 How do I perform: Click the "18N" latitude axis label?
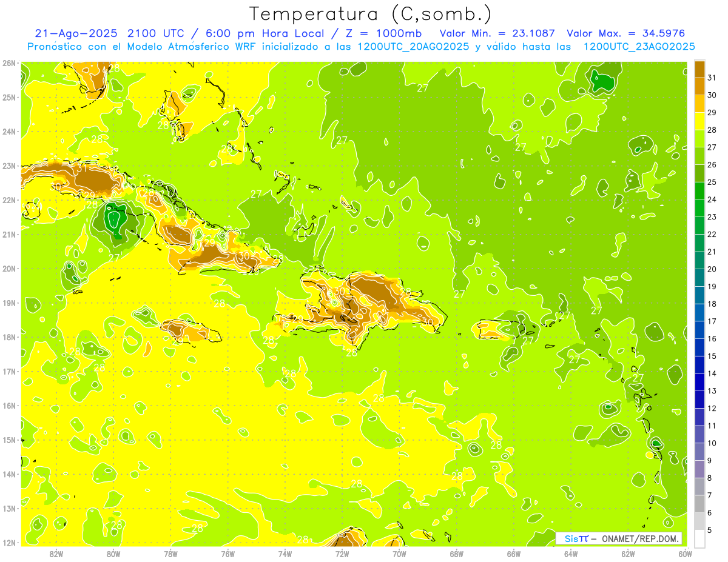(8, 337)
